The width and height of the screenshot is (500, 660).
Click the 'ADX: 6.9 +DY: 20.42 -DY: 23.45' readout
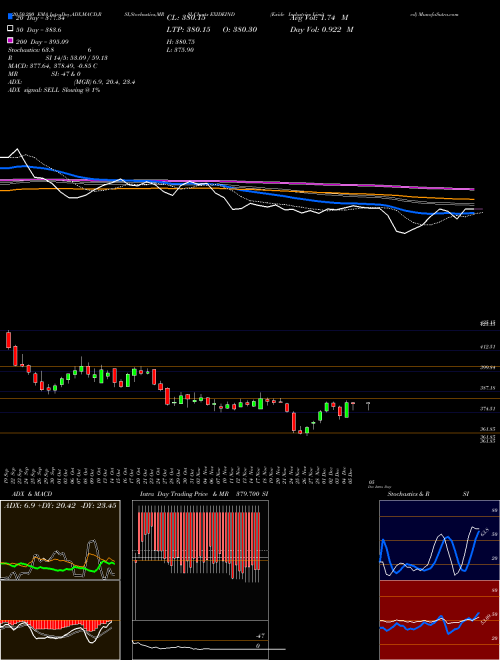point(60,505)
